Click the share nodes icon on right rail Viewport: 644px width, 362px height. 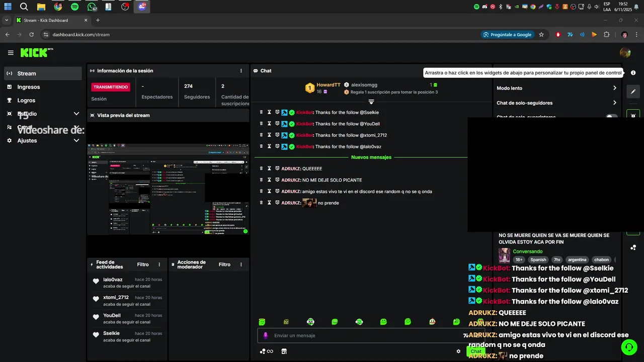pos(633,247)
